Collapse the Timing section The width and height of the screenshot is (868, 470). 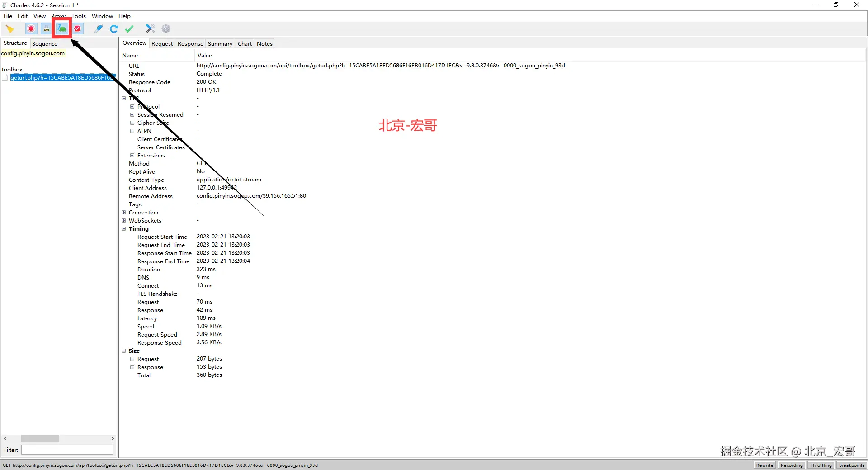(x=123, y=229)
